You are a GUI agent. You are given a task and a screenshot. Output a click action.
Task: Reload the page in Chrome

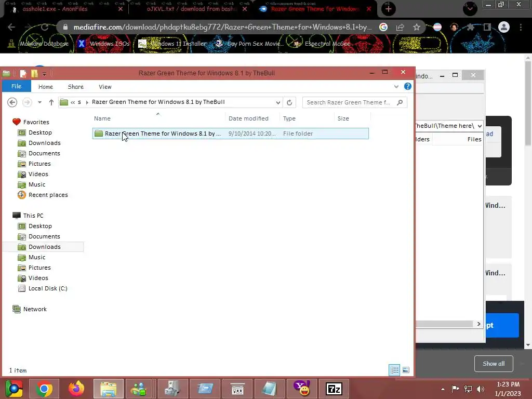45,27
